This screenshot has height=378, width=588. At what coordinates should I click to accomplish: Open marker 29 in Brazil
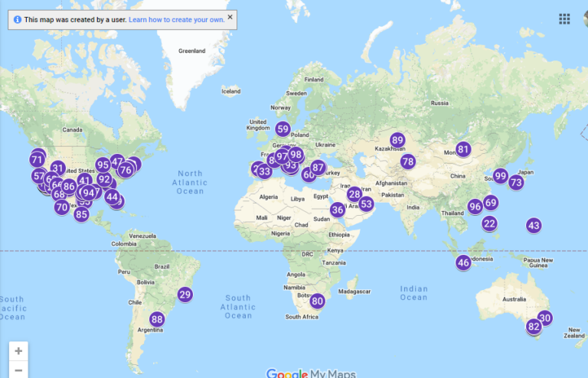[x=185, y=295]
